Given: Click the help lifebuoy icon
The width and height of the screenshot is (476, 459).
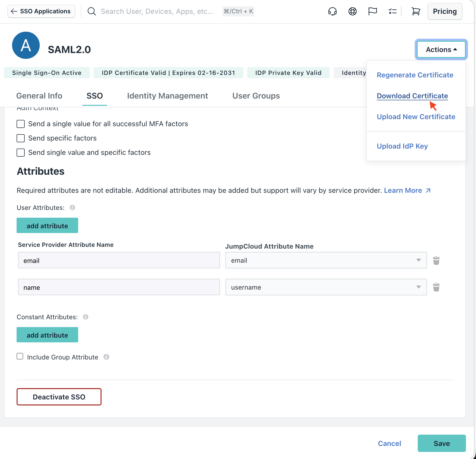Looking at the screenshot, I should click(352, 11).
